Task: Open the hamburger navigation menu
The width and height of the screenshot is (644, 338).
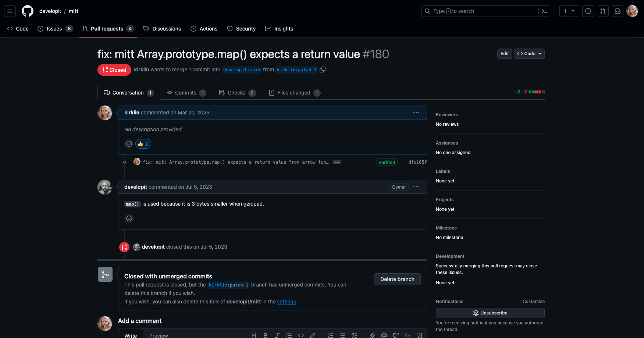Action: 10,11
